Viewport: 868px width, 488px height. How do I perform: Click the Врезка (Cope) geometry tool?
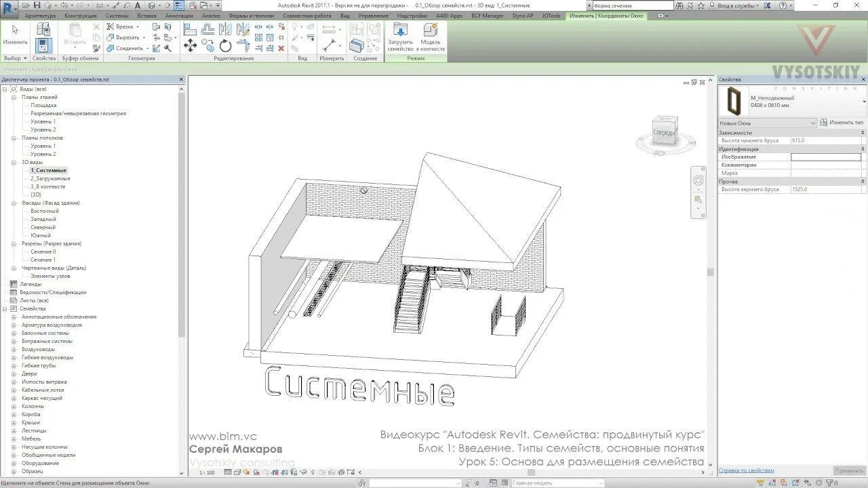(125, 27)
